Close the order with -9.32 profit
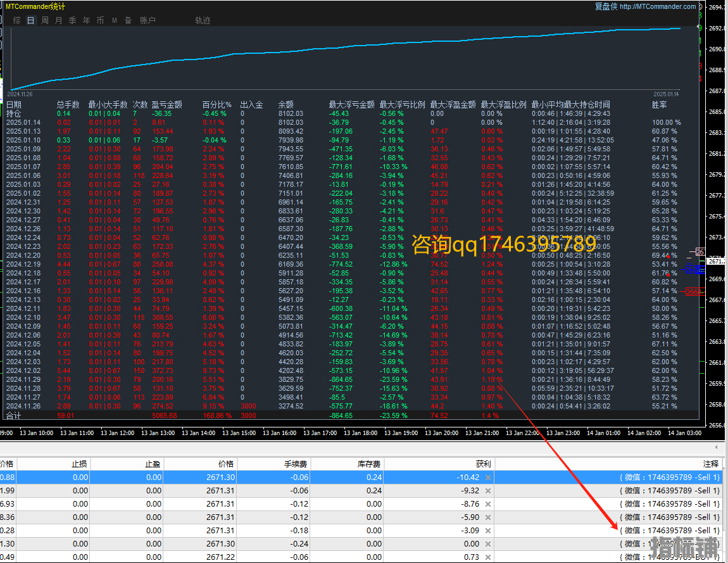728x563 pixels. pos(487,491)
